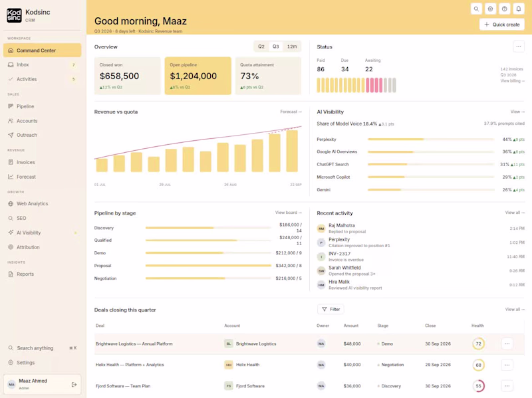Open Forecast in the sidebar

tap(42, 177)
